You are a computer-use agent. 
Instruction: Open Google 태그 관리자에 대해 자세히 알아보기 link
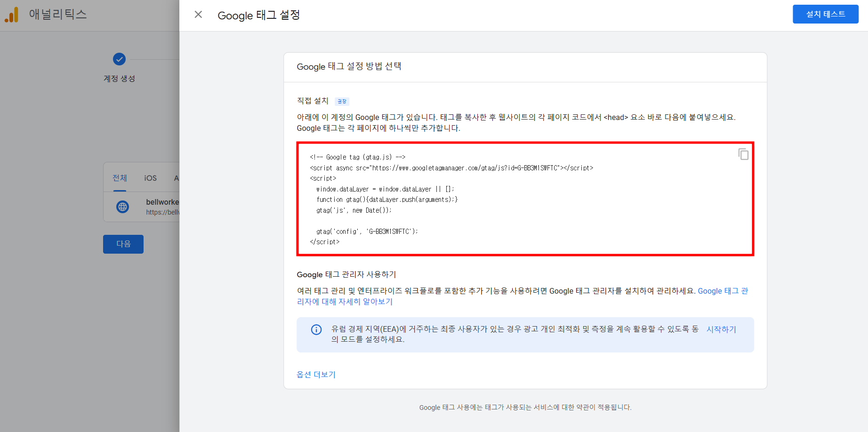coord(522,296)
